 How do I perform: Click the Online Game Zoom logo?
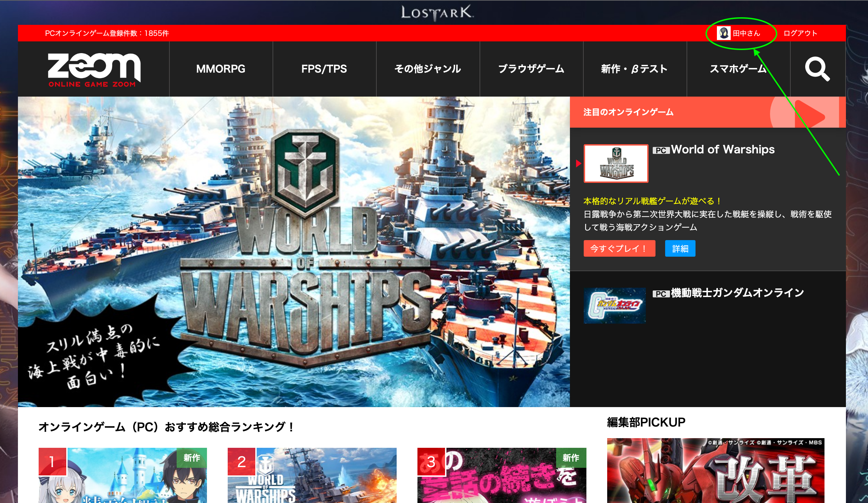pyautogui.click(x=94, y=70)
